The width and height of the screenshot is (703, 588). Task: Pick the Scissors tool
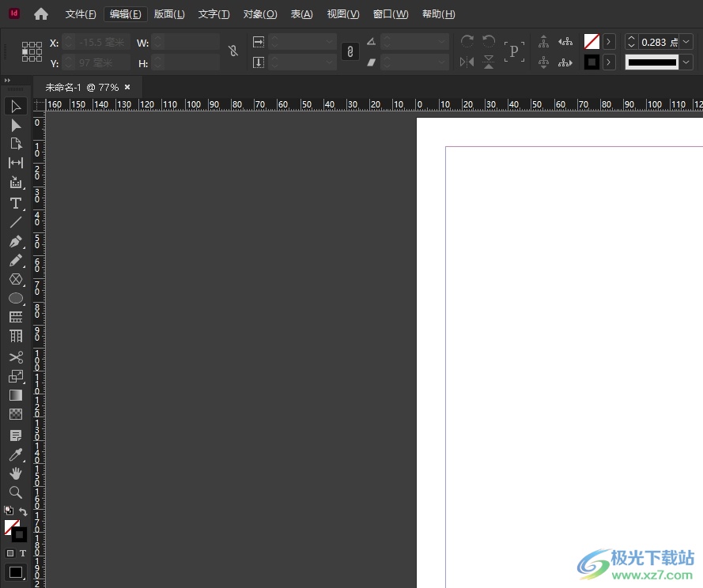[x=16, y=357]
